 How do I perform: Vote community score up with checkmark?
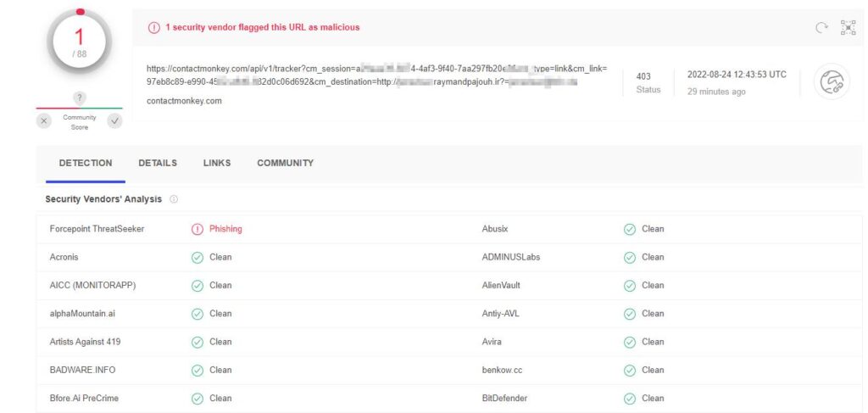coord(114,120)
